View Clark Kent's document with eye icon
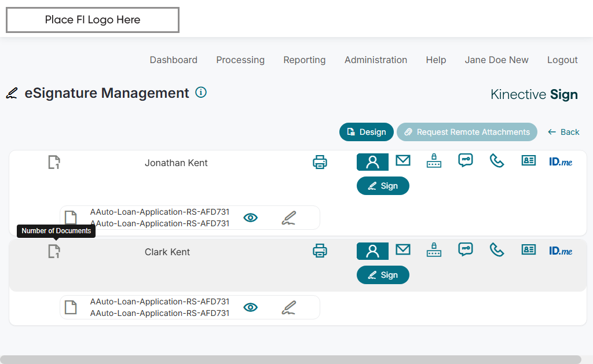Screen dimensions: 593x364 point(250,307)
